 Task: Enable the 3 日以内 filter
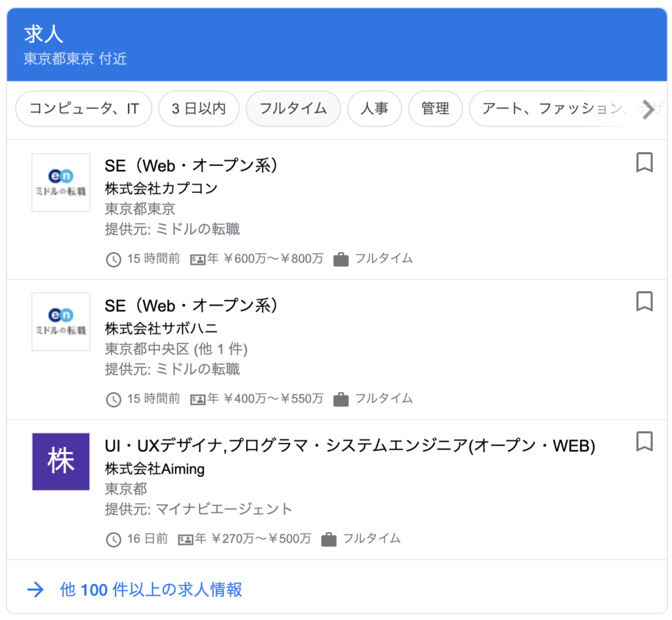[x=199, y=109]
